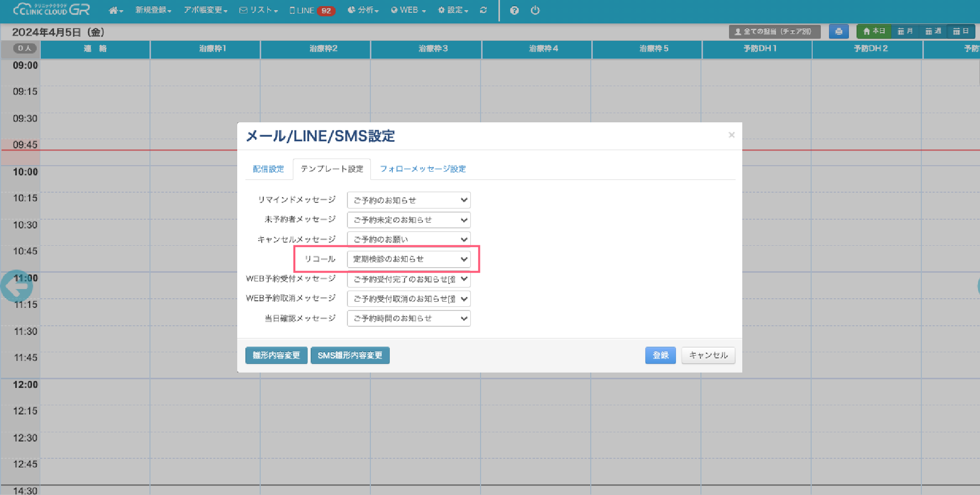Switch calendar to 日 day view

click(961, 32)
